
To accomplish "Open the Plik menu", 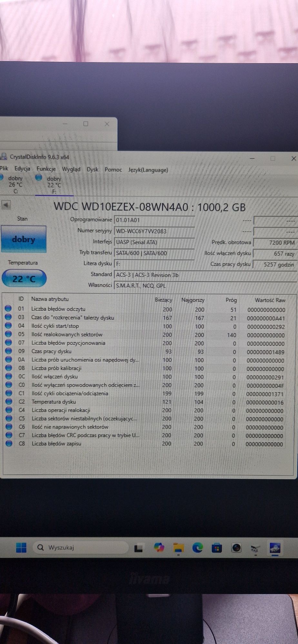I will (x=4, y=168).
